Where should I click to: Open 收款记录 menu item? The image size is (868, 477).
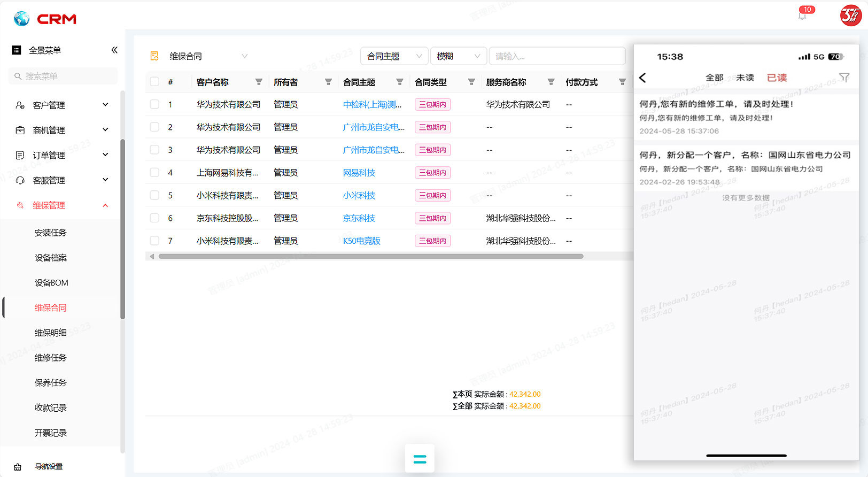click(51, 408)
